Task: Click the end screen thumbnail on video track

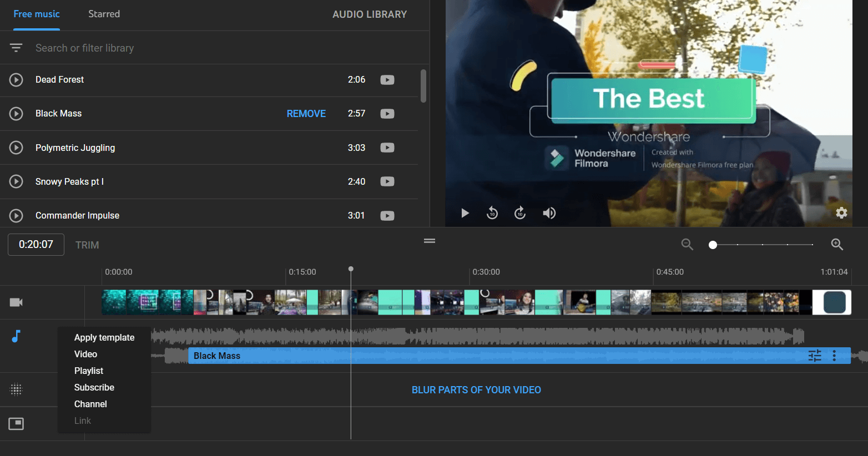Action: click(x=832, y=302)
